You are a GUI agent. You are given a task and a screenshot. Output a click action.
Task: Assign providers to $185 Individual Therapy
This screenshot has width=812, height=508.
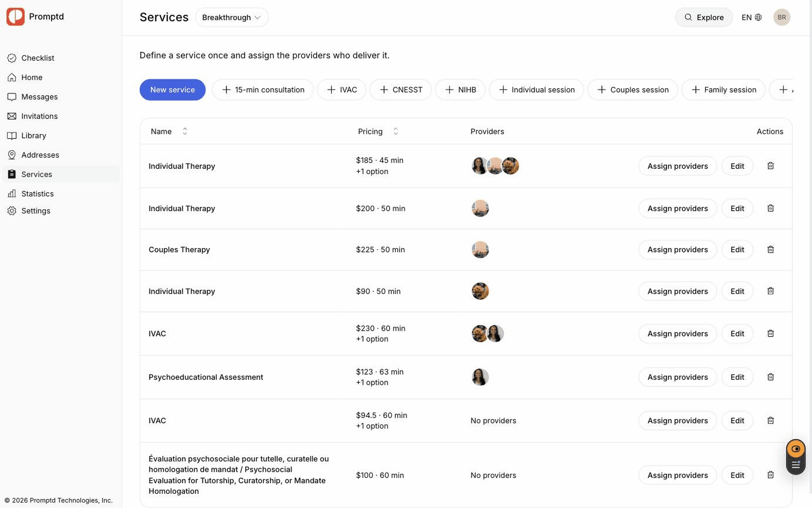pos(678,166)
